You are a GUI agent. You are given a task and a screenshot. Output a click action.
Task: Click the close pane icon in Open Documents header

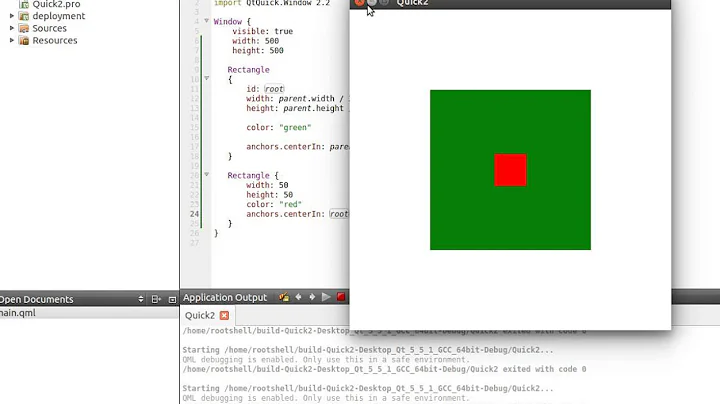(172, 299)
